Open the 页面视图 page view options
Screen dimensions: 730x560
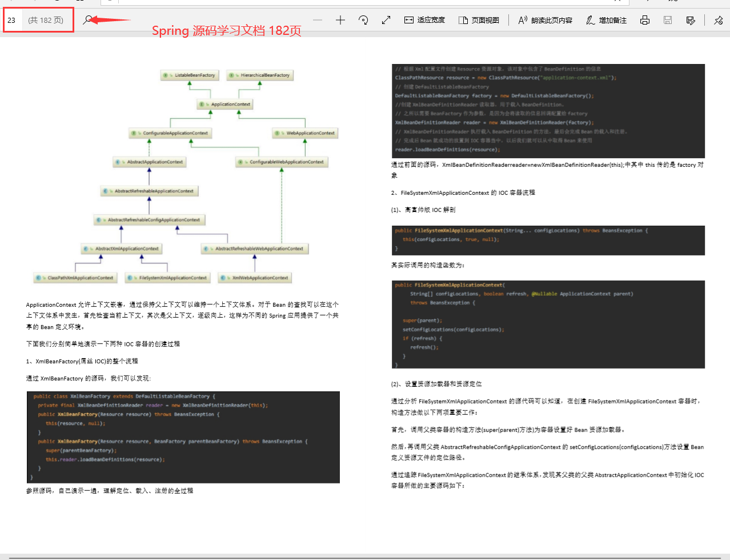[479, 20]
